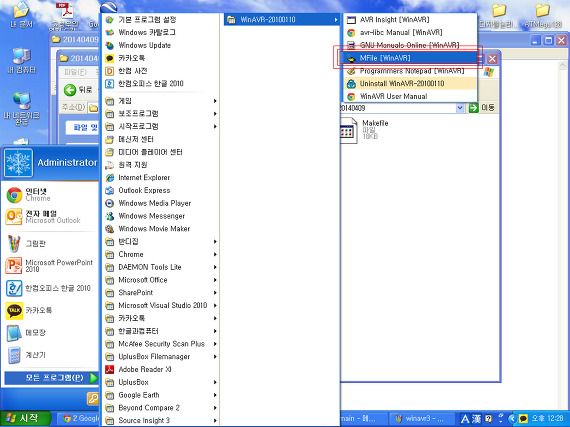Open the Source Insight 3 folder
This screenshot has width=570, height=427.
coord(161,420)
